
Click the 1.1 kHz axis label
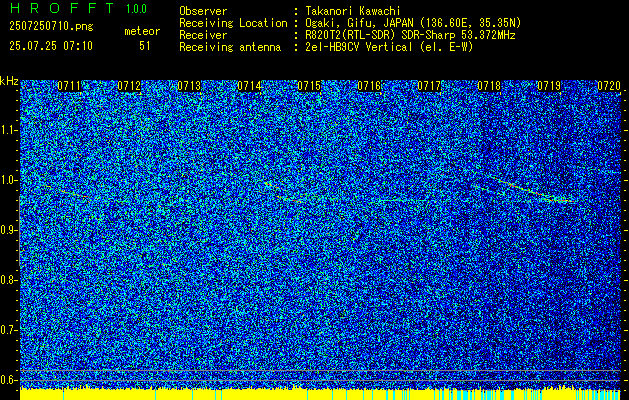pyautogui.click(x=9, y=130)
